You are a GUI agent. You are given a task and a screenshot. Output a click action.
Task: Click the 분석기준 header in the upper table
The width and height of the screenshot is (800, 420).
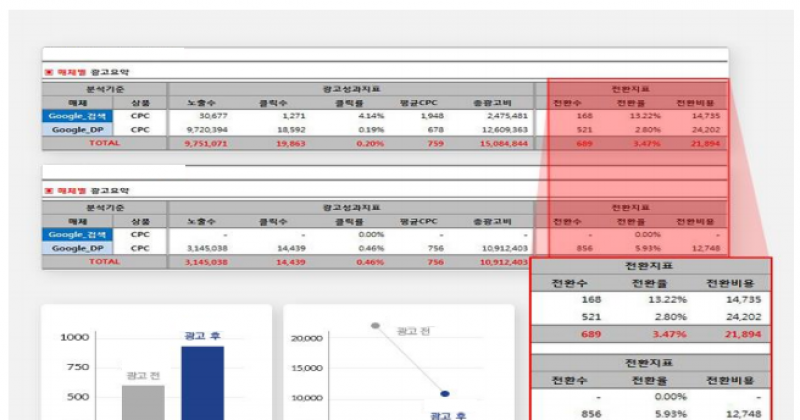103,89
